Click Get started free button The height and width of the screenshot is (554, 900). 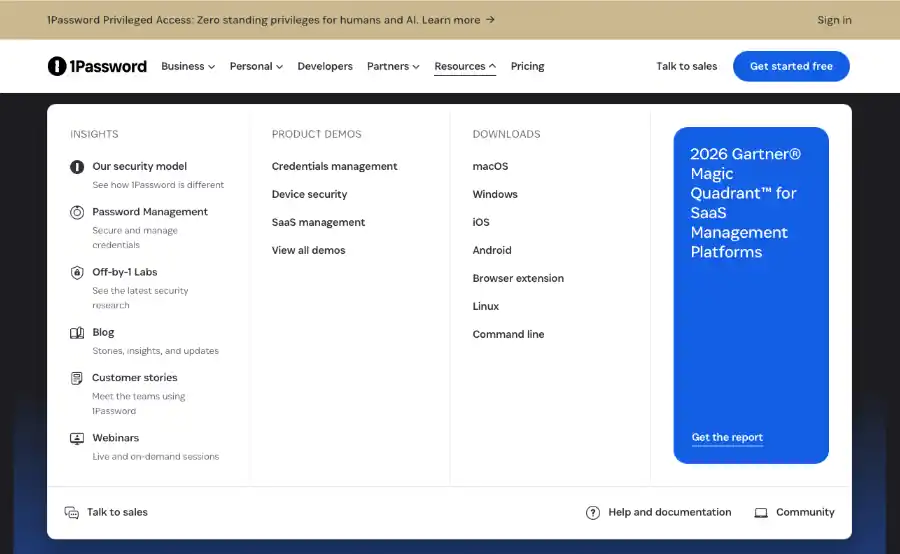(x=791, y=66)
